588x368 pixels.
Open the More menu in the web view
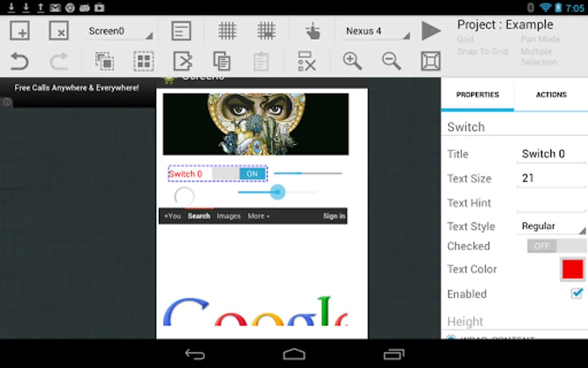tap(258, 216)
